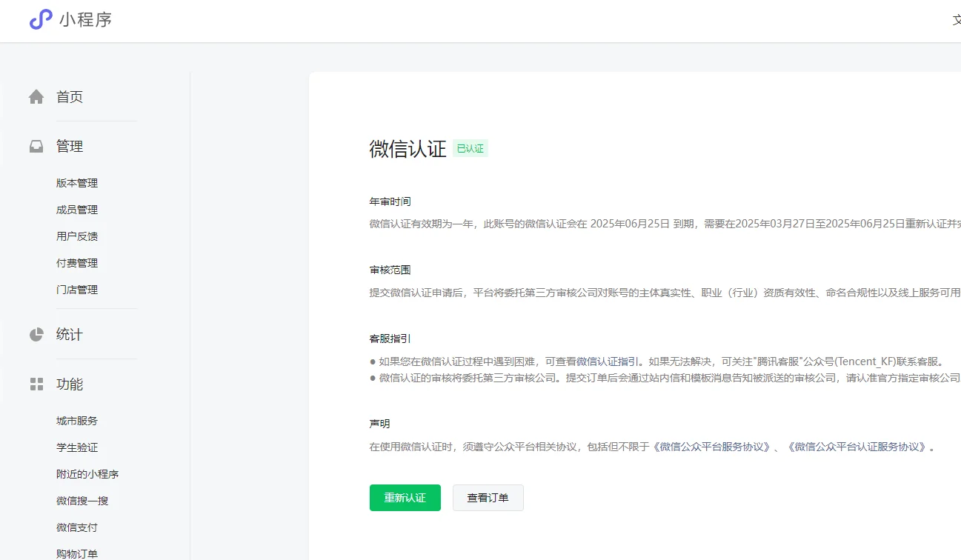Click the Mini Program logo icon

[41, 20]
